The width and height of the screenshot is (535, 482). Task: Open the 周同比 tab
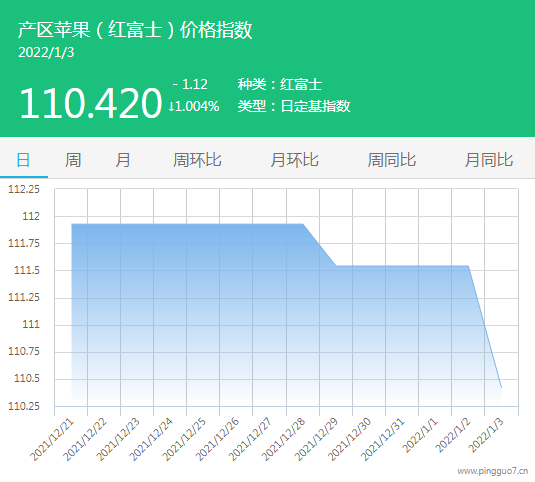tap(392, 160)
